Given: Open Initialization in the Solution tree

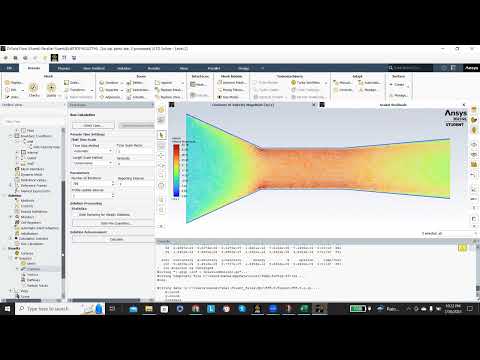Looking at the screenshot, I should [x=27, y=233].
